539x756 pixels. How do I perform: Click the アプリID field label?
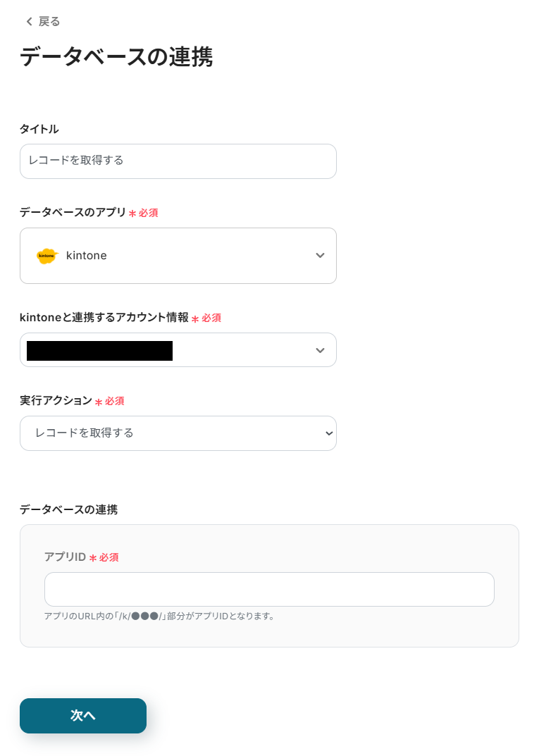pyautogui.click(x=65, y=557)
